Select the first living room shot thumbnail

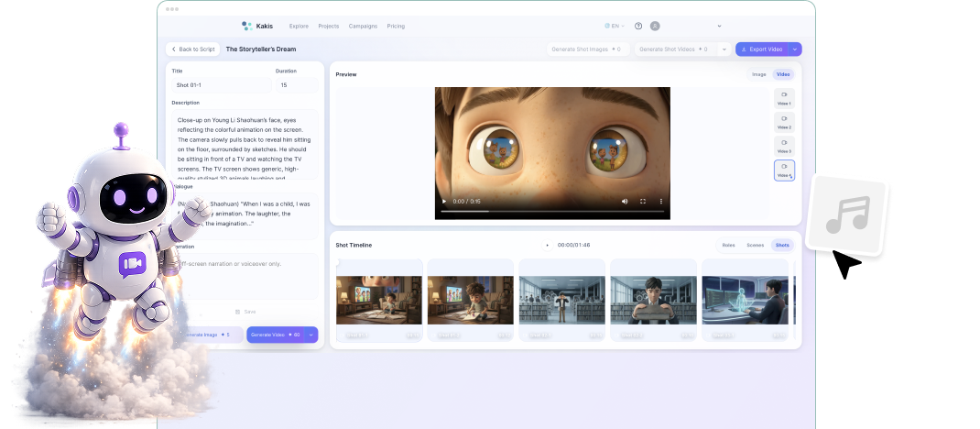click(x=379, y=300)
